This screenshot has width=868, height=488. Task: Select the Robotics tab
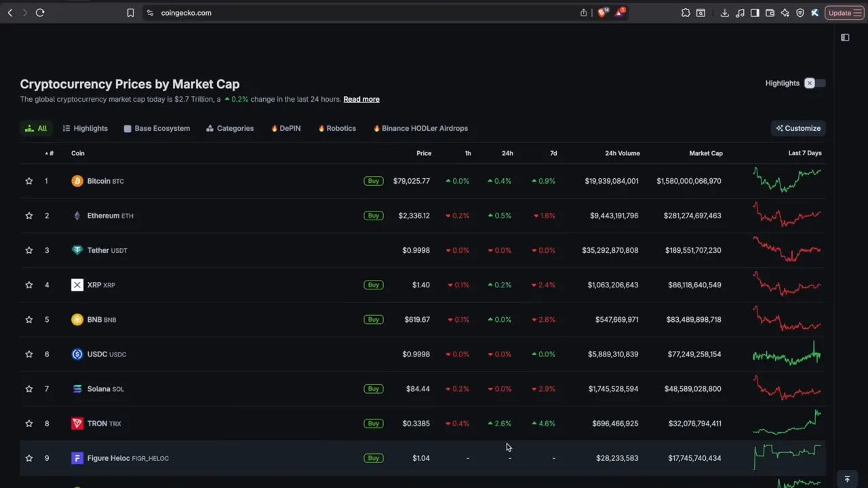click(337, 128)
